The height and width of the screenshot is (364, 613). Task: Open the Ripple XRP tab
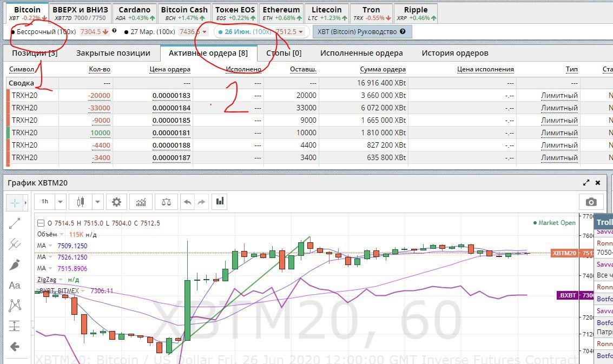[x=416, y=13]
